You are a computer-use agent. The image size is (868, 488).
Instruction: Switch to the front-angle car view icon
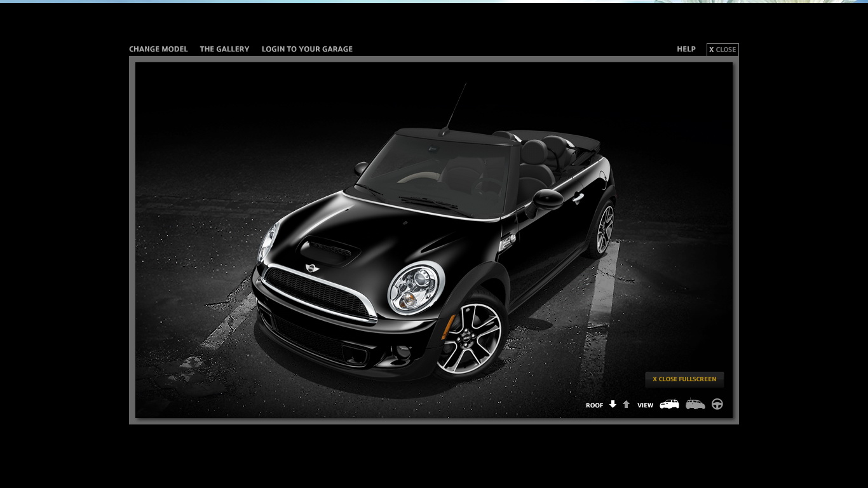coord(669,405)
